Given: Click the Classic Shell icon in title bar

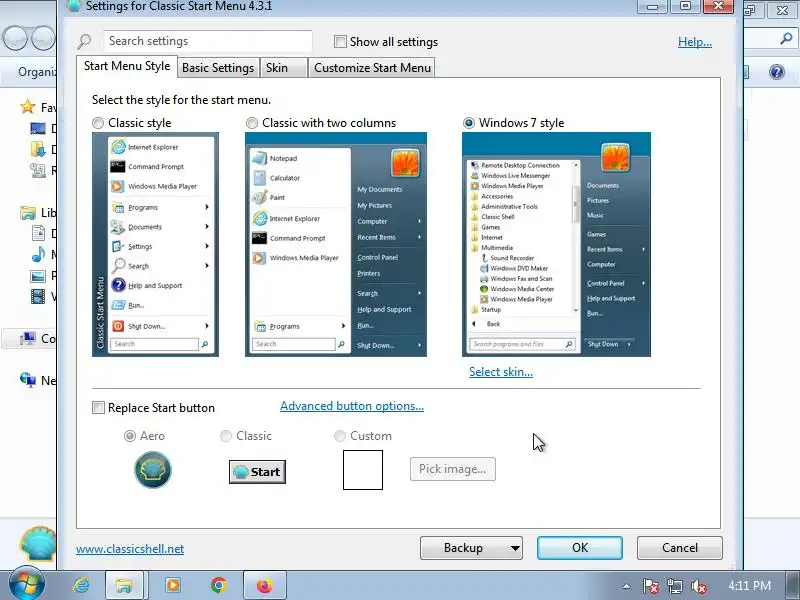Looking at the screenshot, I should pyautogui.click(x=73, y=6).
